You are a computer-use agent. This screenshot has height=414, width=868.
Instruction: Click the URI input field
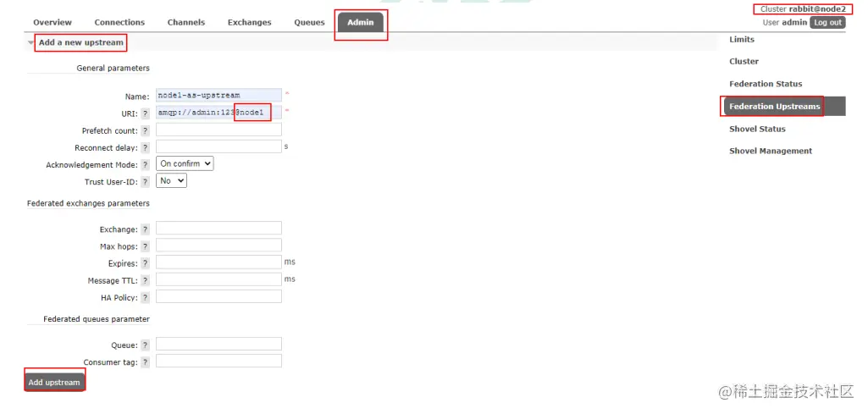coord(218,113)
